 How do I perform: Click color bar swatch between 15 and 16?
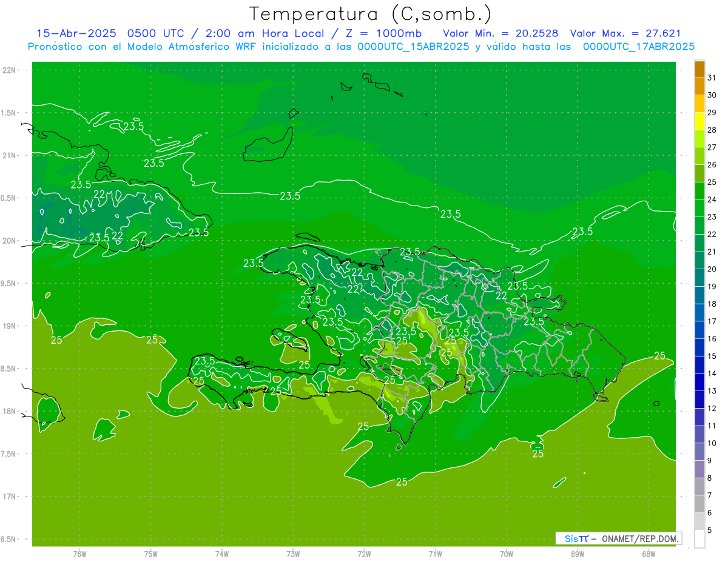point(699,347)
